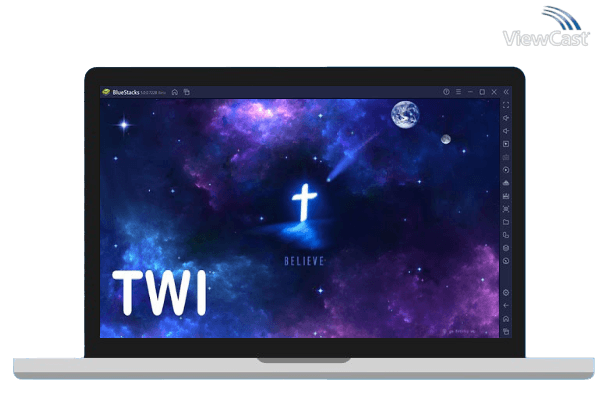Click the large TWI text
The image size is (602, 414).
159,293
